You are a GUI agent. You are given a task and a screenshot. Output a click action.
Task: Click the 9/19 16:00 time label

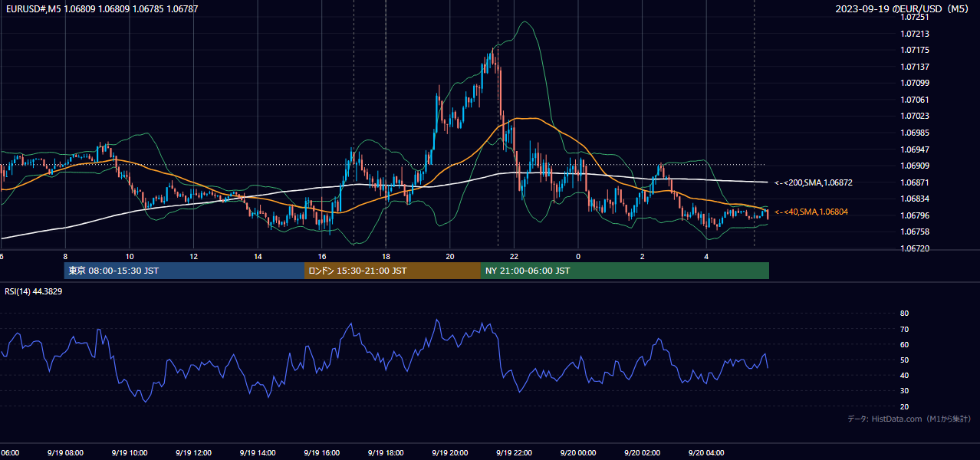coord(321,453)
